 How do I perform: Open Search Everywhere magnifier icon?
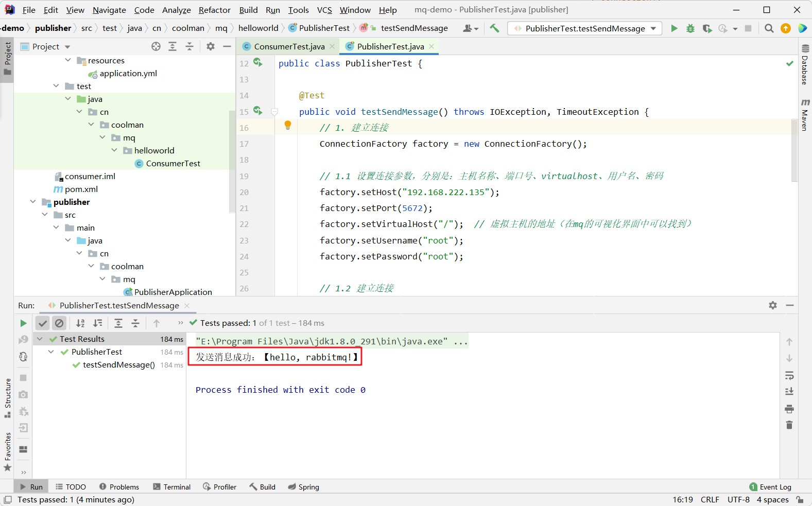coord(769,28)
